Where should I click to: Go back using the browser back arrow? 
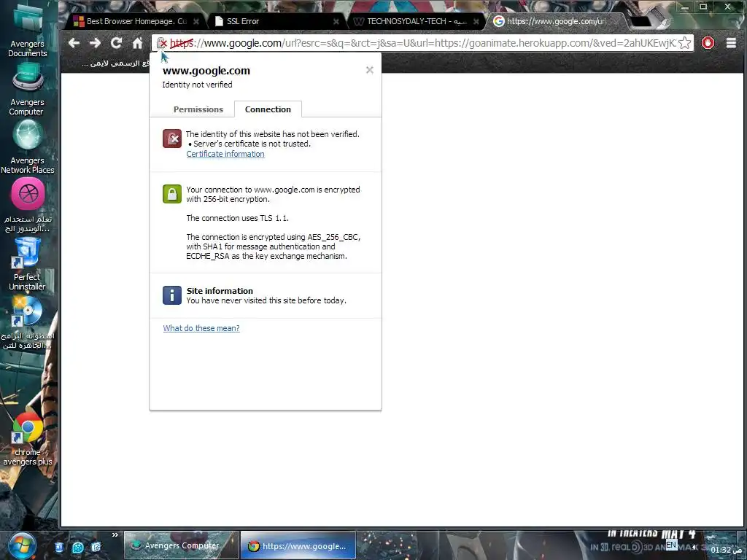click(x=74, y=43)
